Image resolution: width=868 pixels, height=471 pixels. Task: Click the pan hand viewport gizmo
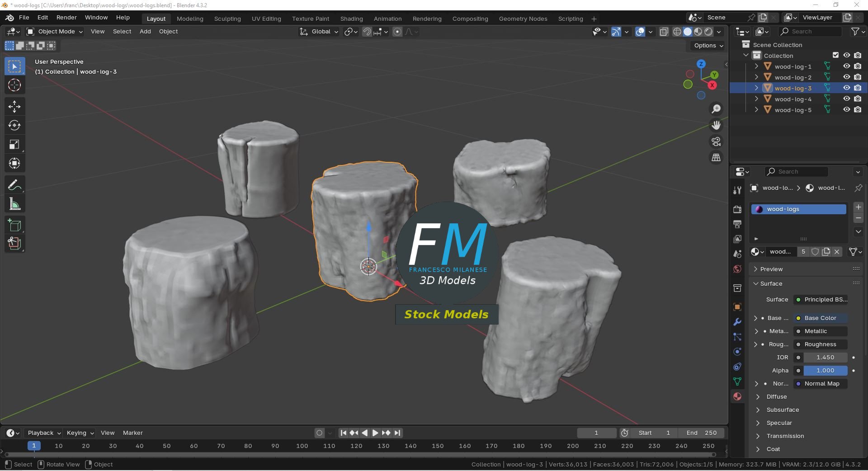pyautogui.click(x=716, y=125)
